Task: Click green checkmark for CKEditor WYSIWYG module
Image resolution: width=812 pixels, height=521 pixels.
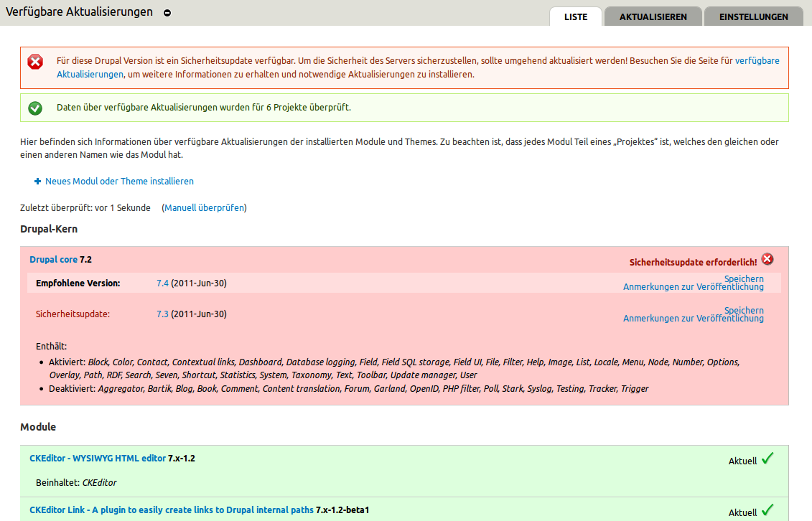Action: point(767,458)
